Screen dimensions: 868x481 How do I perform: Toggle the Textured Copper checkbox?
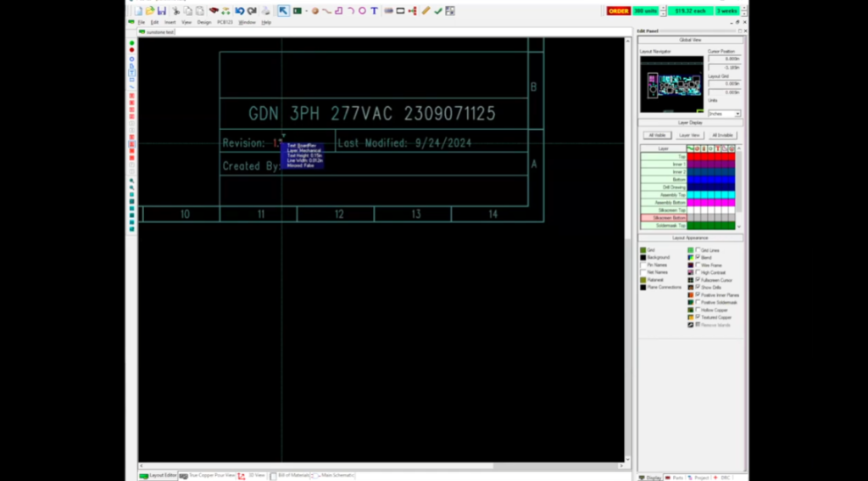(698, 317)
